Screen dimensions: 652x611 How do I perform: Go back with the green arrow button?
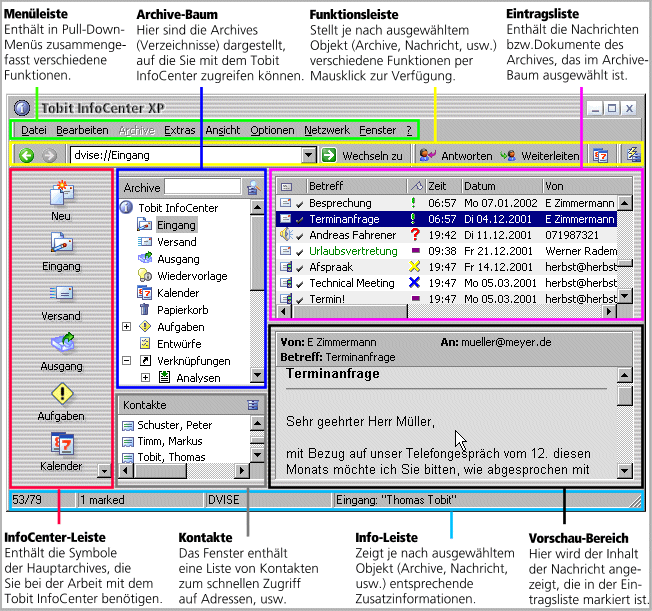pos(27,156)
